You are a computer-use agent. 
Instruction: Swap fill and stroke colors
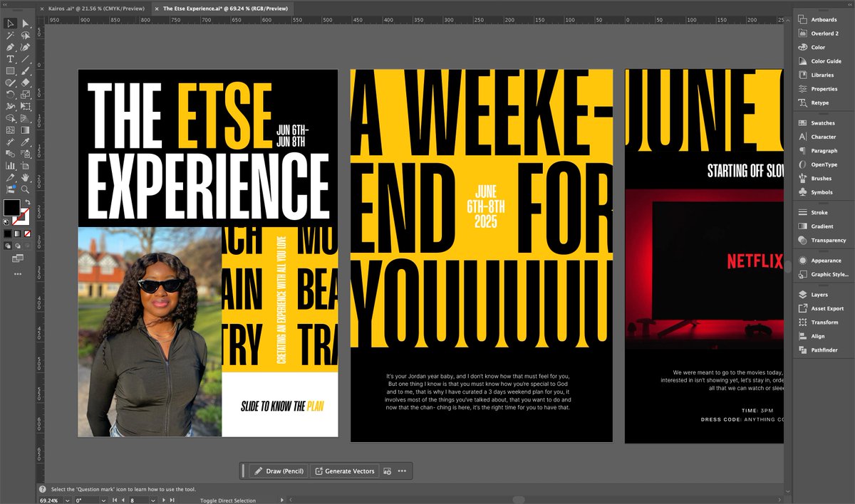tap(27, 203)
